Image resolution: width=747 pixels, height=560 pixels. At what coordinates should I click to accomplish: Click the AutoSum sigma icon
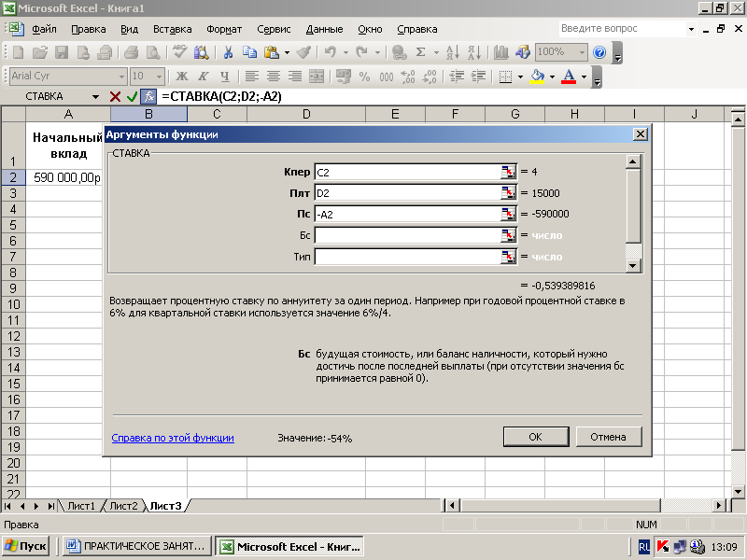[x=421, y=52]
